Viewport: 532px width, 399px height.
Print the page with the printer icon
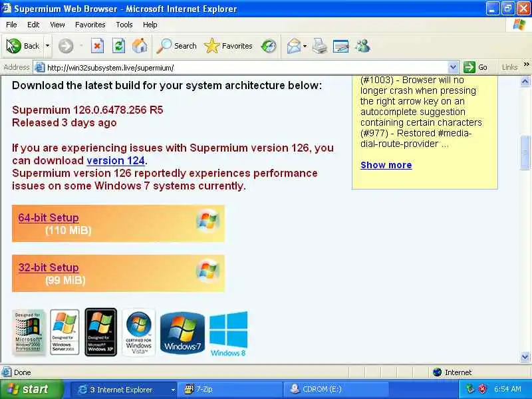tap(320, 46)
